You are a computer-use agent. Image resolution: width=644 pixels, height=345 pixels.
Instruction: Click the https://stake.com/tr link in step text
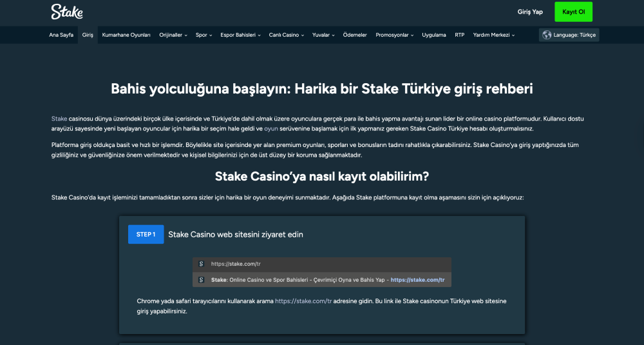[303, 301]
